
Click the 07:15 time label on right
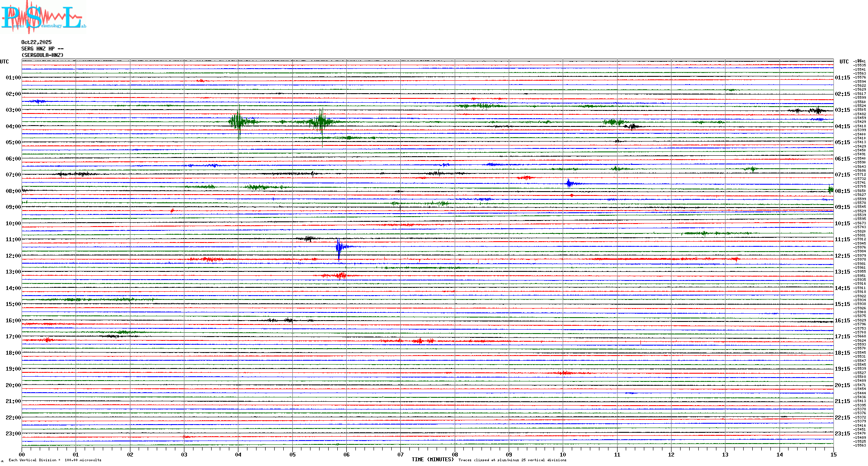(x=842, y=175)
